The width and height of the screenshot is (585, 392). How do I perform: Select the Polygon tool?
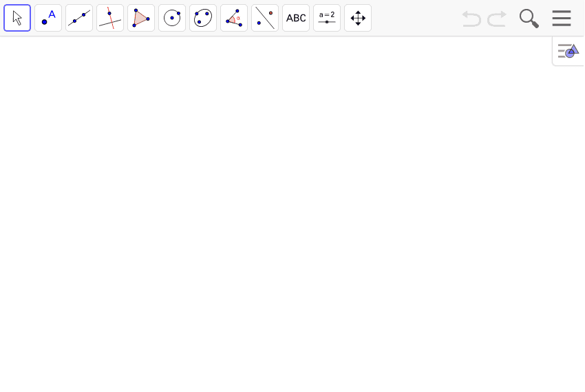click(141, 18)
